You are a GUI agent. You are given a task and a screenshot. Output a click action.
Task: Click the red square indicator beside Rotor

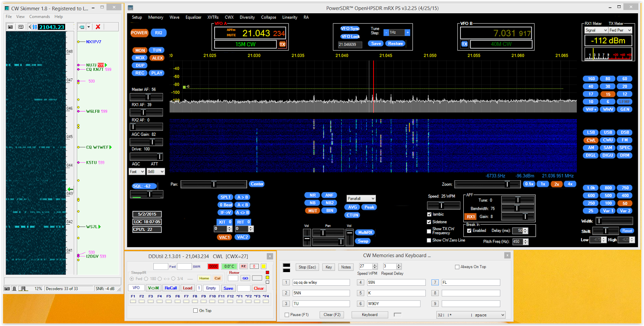point(267,272)
